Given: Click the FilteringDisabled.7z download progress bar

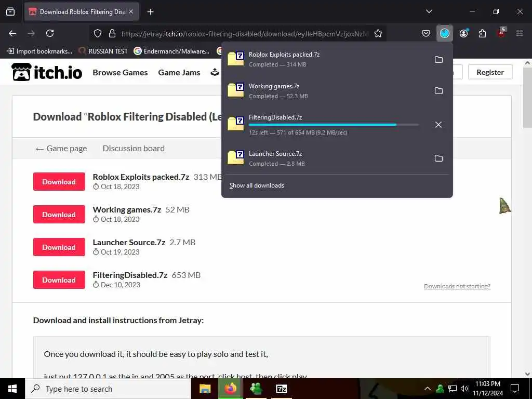Looking at the screenshot, I should pyautogui.click(x=334, y=125).
